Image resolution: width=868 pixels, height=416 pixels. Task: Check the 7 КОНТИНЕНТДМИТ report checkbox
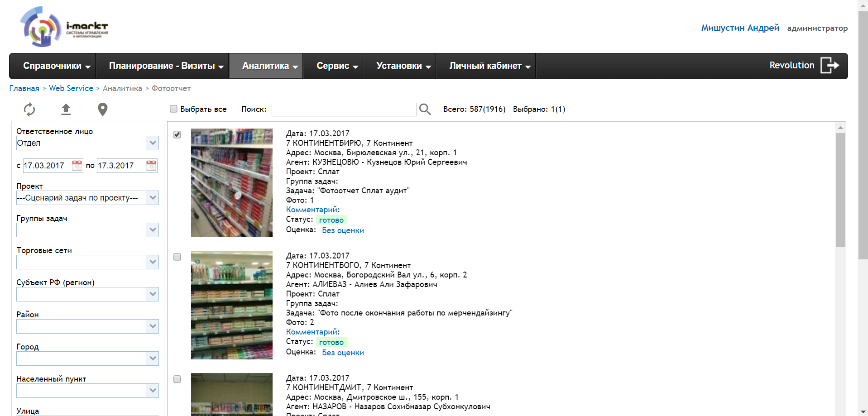click(177, 379)
